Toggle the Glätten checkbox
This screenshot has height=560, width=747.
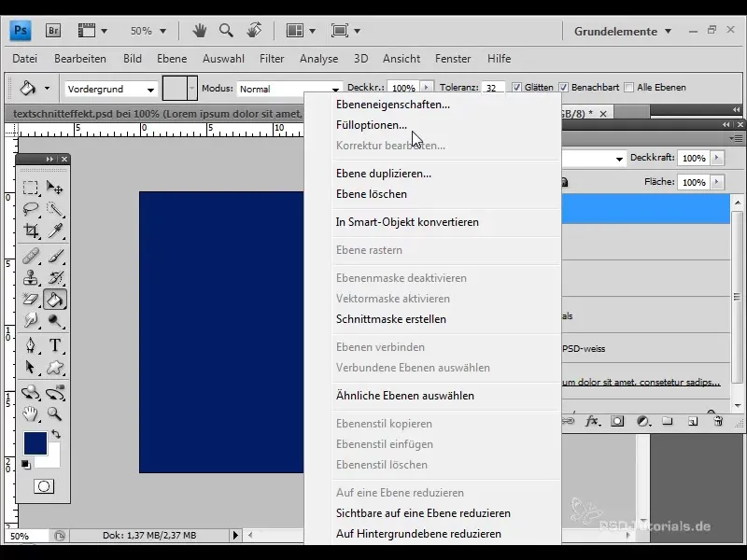point(516,88)
